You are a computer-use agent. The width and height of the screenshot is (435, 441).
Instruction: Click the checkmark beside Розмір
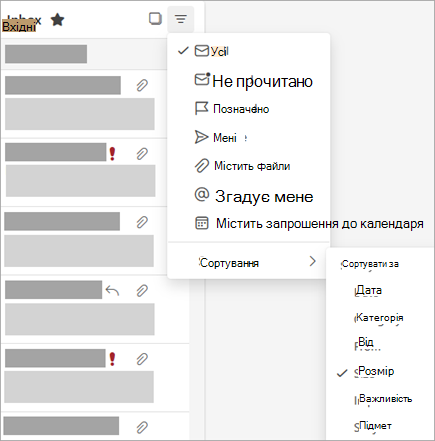tap(342, 373)
